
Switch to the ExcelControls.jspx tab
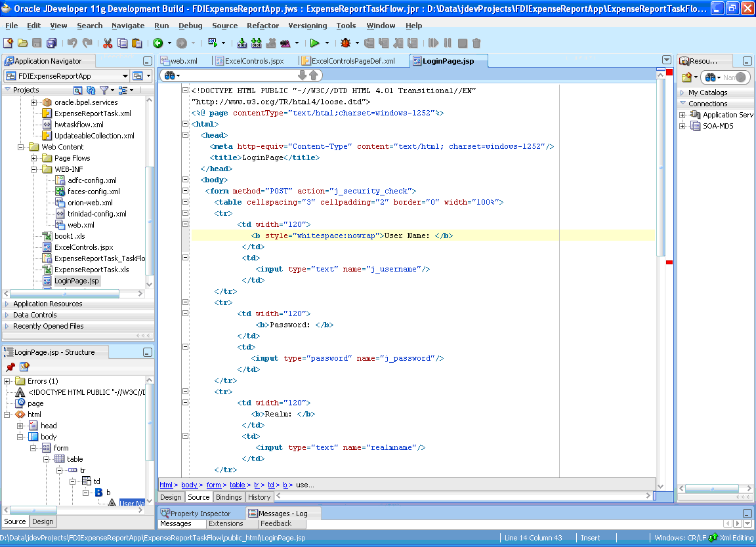tap(255, 61)
